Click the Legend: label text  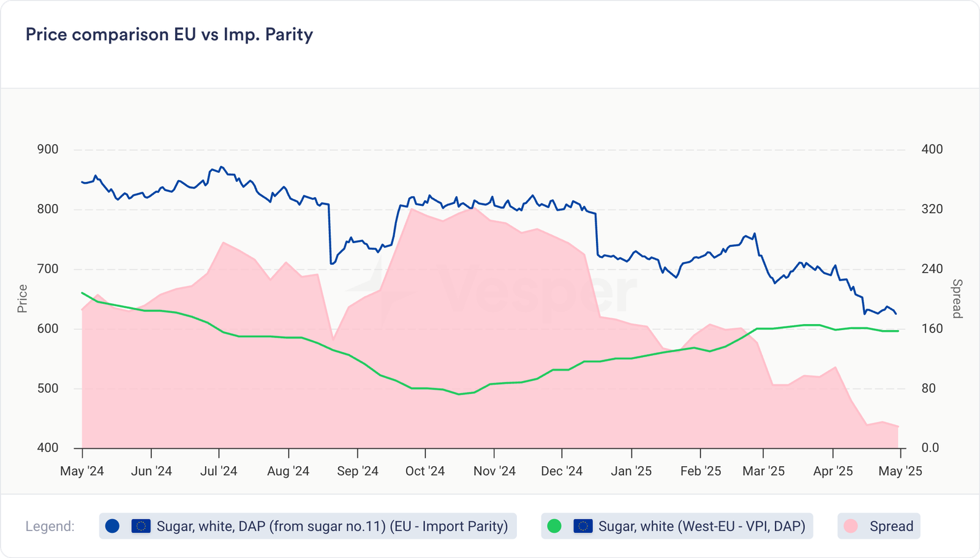[x=50, y=526]
